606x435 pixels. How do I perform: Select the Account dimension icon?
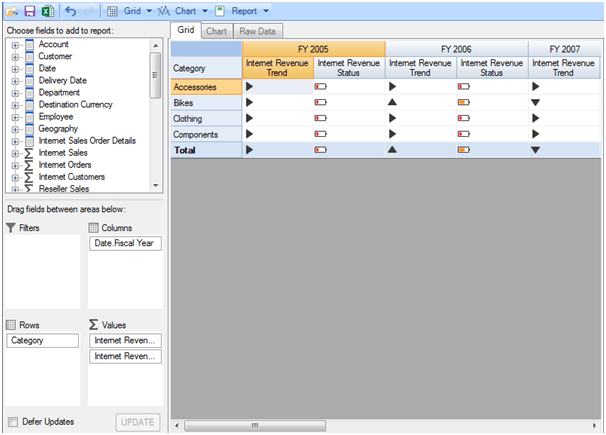(x=29, y=44)
